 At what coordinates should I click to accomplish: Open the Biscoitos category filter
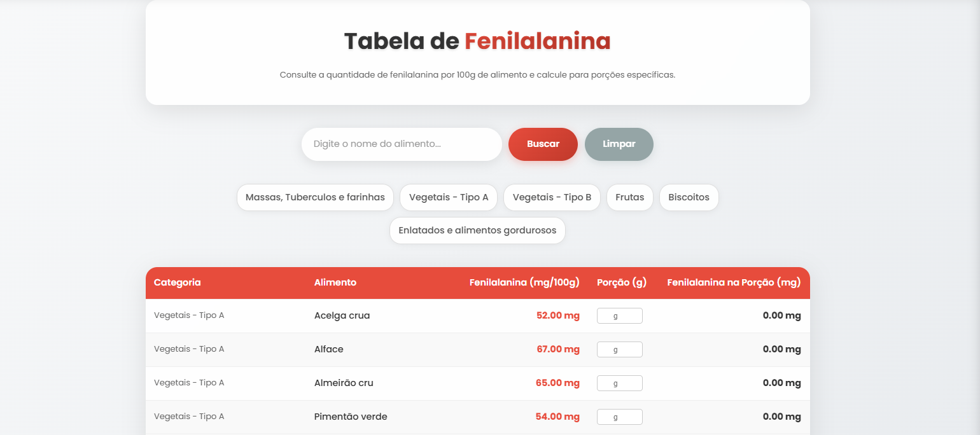[689, 197]
